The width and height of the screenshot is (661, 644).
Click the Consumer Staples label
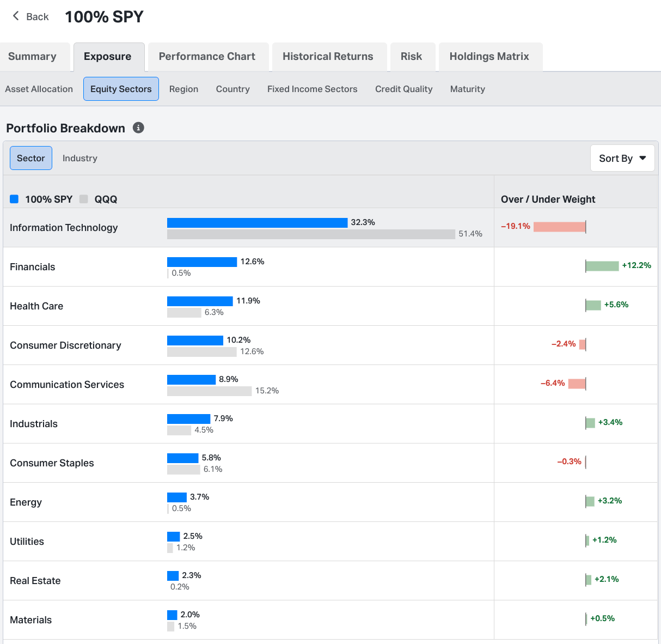click(52, 463)
